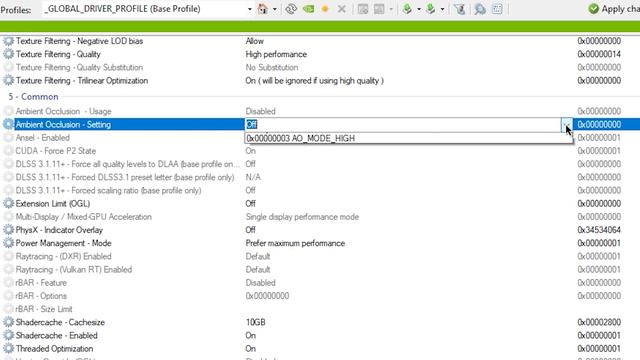Screen dimensions: 640x360
Task: Select the Texture Filtering - Quality Substitution setting
Action: 79,67
